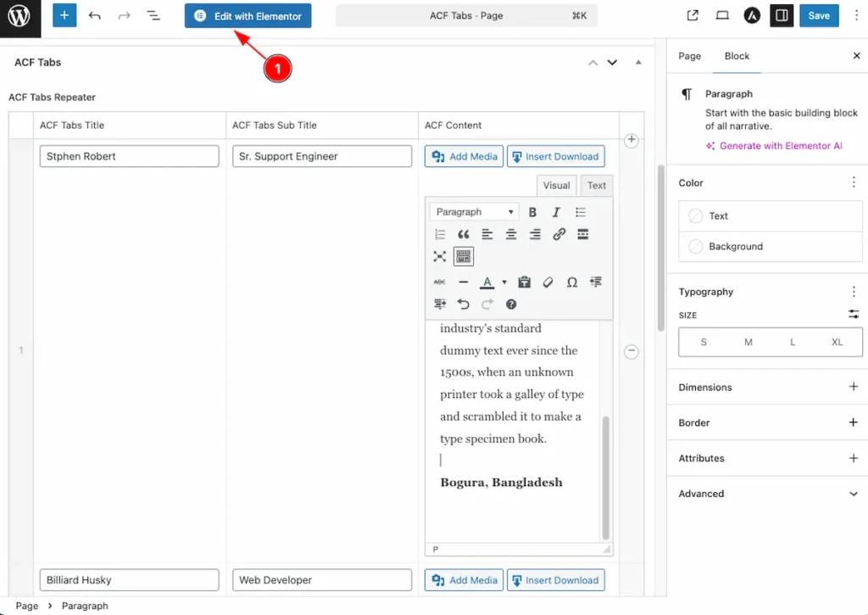Click Edit with Elementor button
868x615 pixels.
pos(248,16)
